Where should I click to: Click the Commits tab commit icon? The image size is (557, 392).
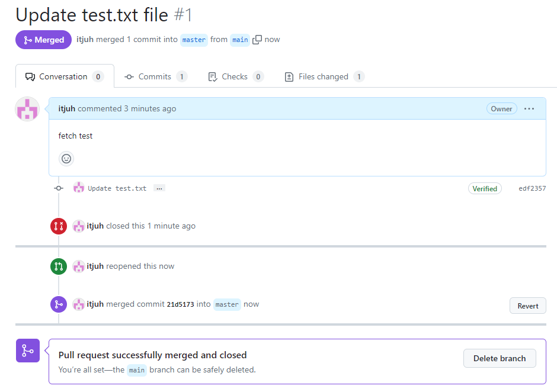129,77
